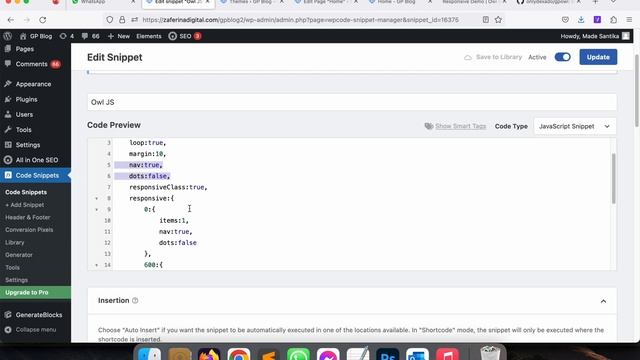This screenshot has width=640, height=360.
Task: Open the SEO admin bar menu
Action: pos(184,36)
